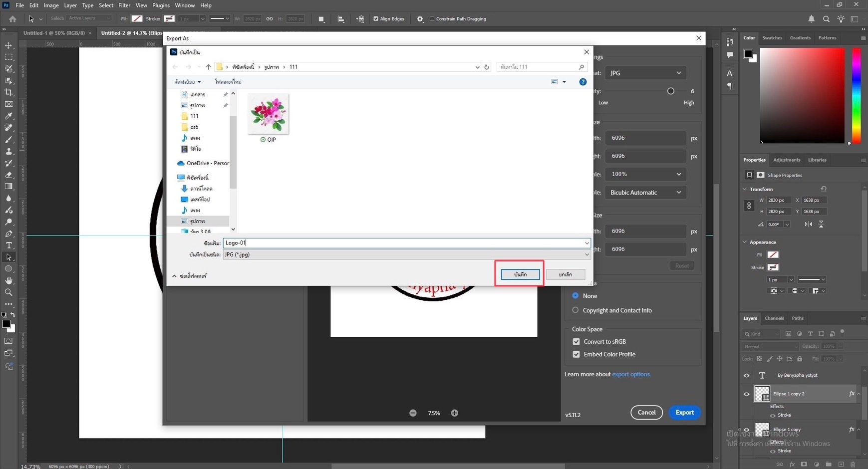
Task: Expand the Bicubic Automatic resample dropdown
Action: pyautogui.click(x=645, y=193)
